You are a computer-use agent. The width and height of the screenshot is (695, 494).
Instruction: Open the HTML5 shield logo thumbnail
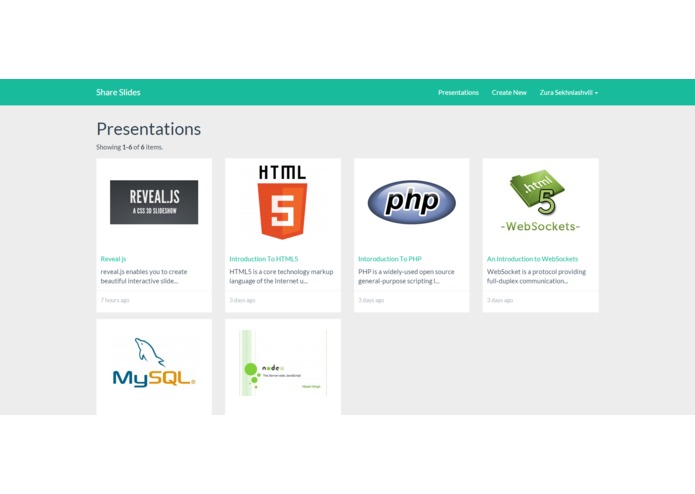[282, 202]
